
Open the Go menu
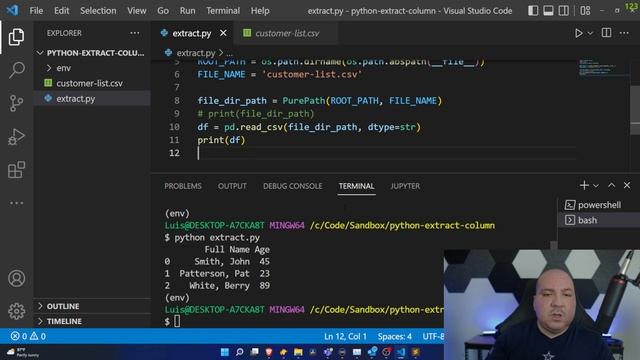click(163, 11)
